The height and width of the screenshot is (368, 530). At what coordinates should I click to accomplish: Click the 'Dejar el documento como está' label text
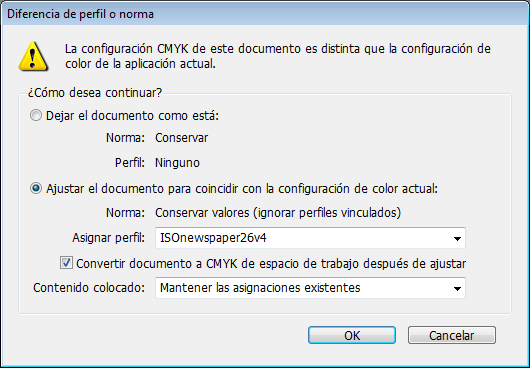(132, 116)
